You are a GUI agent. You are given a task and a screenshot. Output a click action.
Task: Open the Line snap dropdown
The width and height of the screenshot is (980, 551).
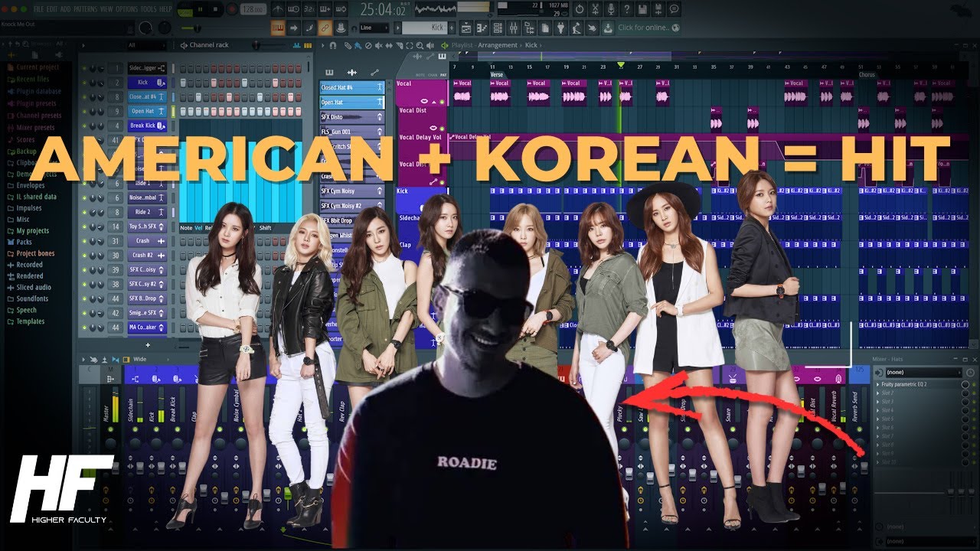[x=374, y=28]
